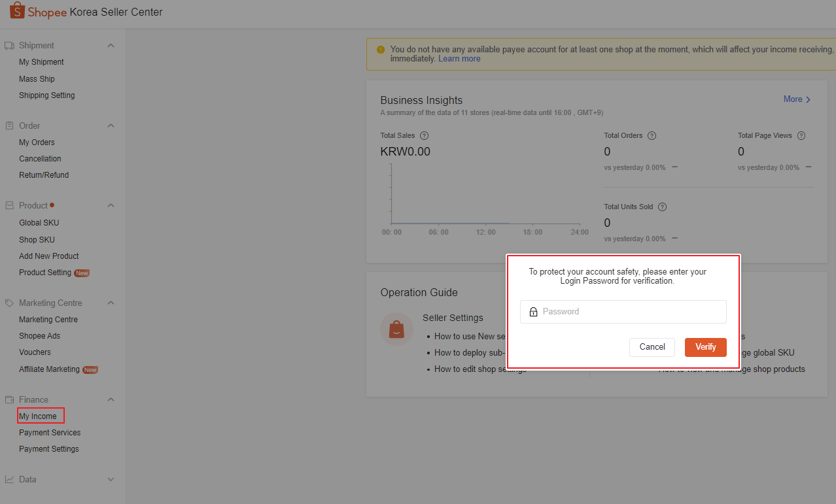This screenshot has height=504, width=836.
Task: Expand the Data sidebar section
Action: [111, 480]
